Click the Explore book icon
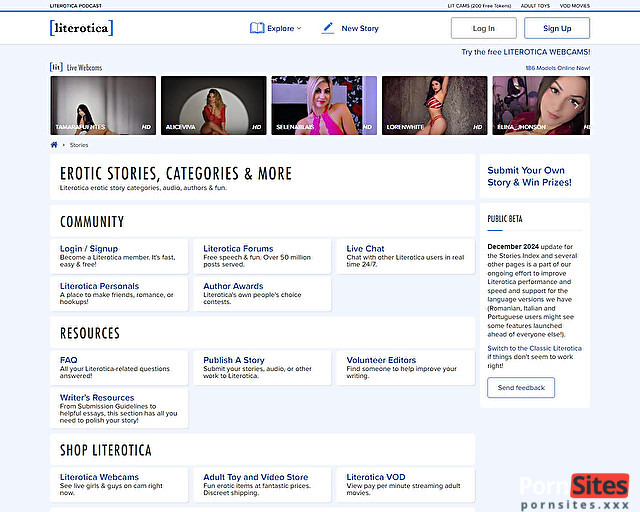640x512 pixels. 257,28
